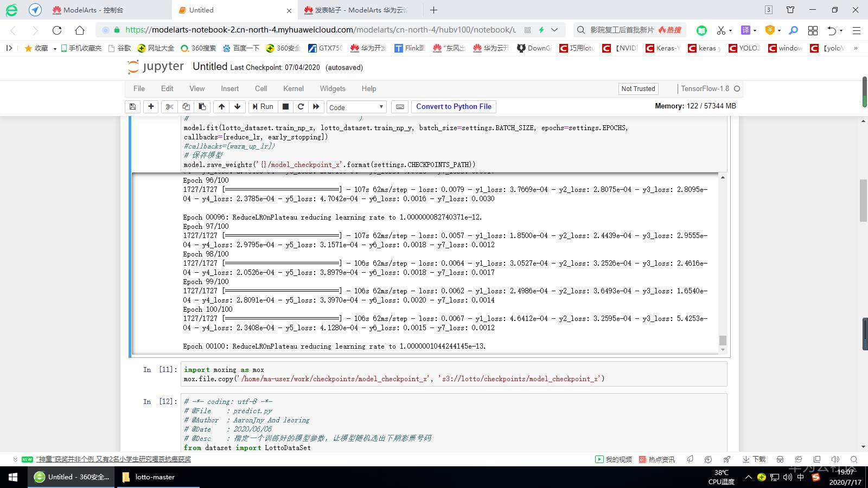Toggle browser sound in the status bar
The width and height of the screenshot is (868, 488).
click(x=835, y=459)
